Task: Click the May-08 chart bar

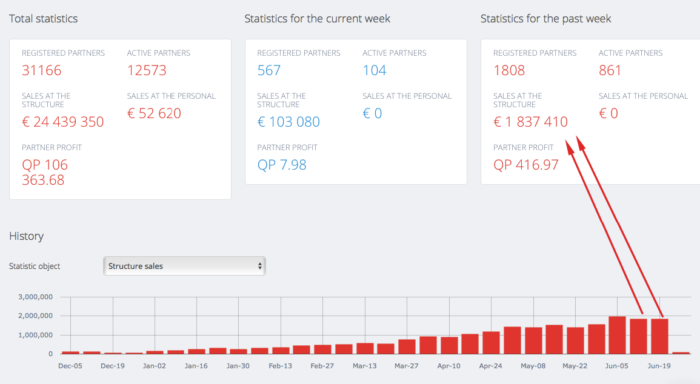Action: pos(533,341)
